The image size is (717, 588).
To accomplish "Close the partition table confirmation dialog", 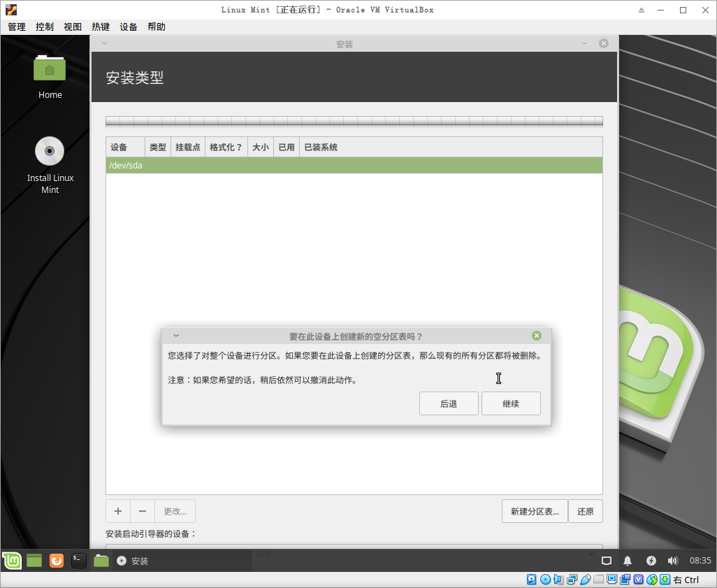I will click(536, 336).
